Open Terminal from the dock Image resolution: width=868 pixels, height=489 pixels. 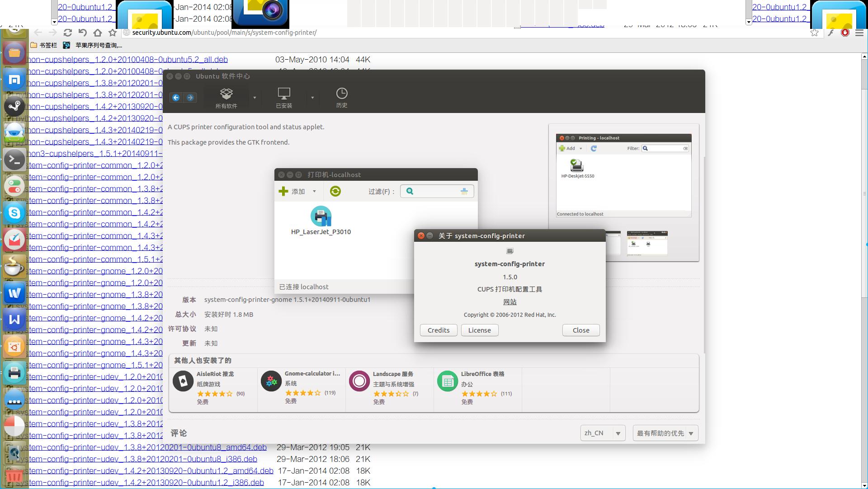point(14,160)
